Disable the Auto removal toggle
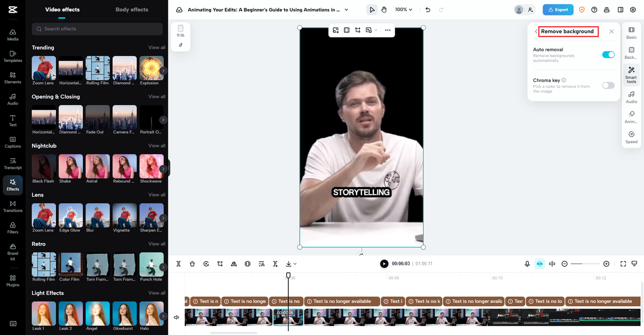 (x=608, y=54)
